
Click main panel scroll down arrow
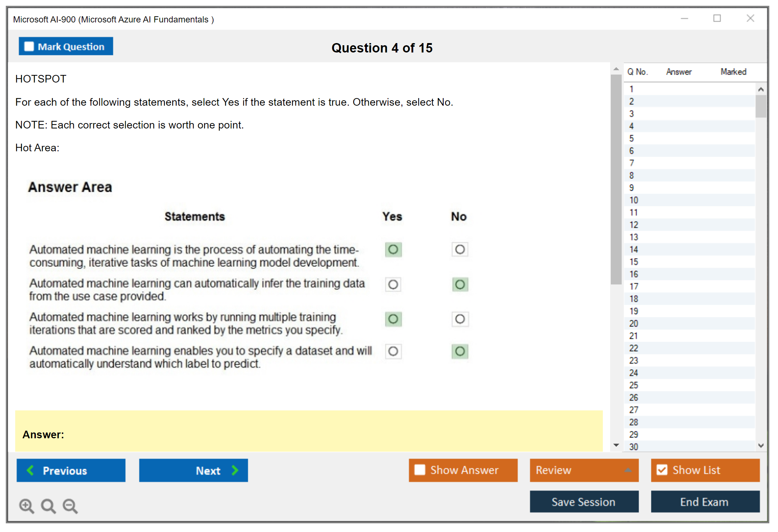point(616,445)
